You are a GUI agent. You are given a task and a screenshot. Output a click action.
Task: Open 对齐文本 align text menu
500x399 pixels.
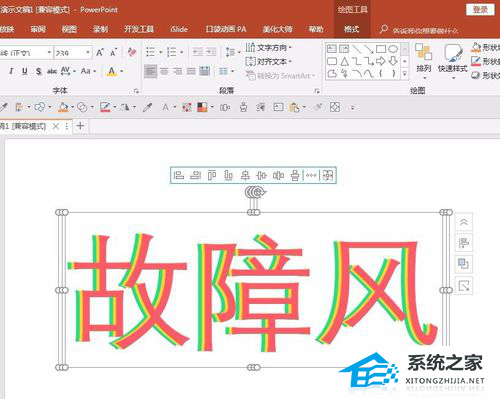(x=269, y=62)
